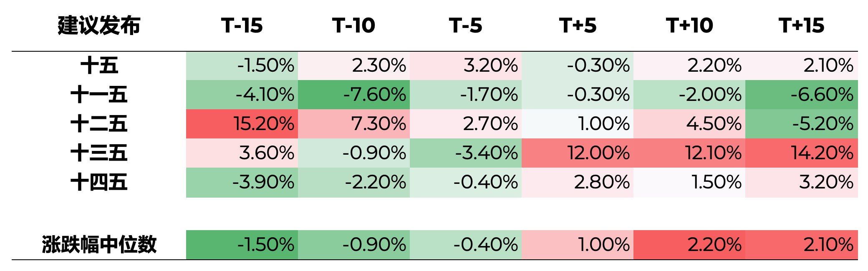Click the -5.20% cell in 十二五 row
The width and height of the screenshot is (868, 271).
801,124
